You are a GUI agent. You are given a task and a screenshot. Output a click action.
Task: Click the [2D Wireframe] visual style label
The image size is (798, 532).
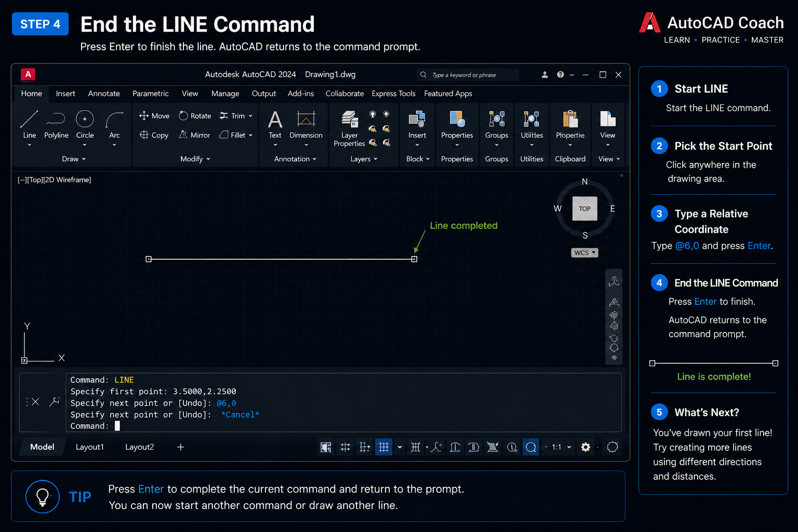(x=67, y=180)
